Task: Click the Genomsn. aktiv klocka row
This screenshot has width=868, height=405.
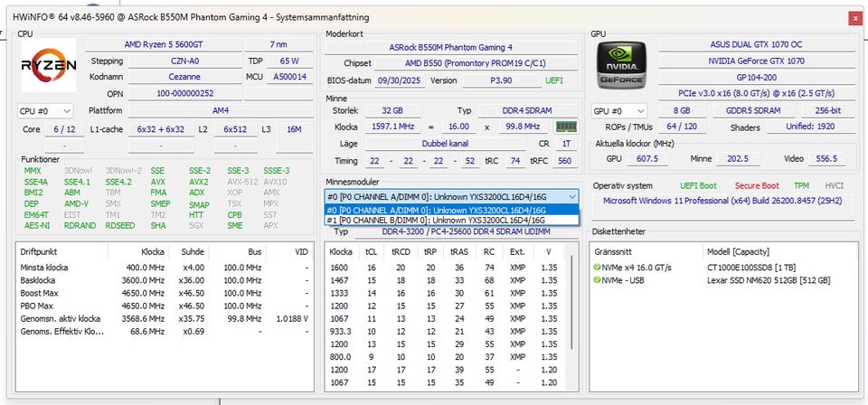Action: 164,319
